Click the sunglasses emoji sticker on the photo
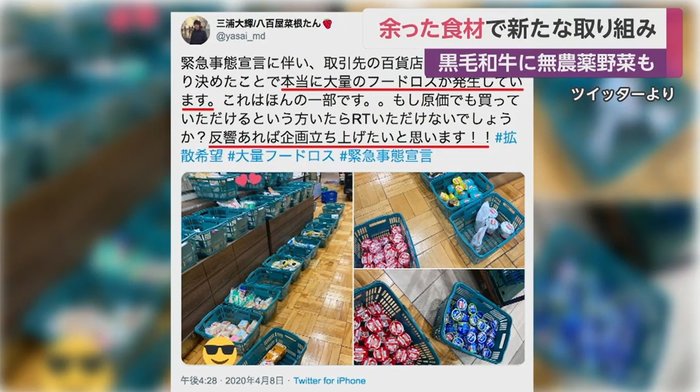Image resolution: width=700 pixels, height=392 pixels. click(x=220, y=350)
